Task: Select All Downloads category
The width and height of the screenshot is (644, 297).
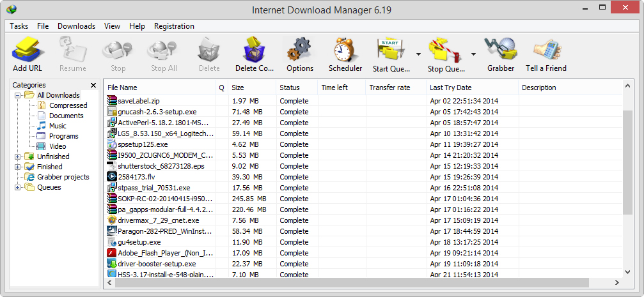Action: pyautogui.click(x=58, y=95)
